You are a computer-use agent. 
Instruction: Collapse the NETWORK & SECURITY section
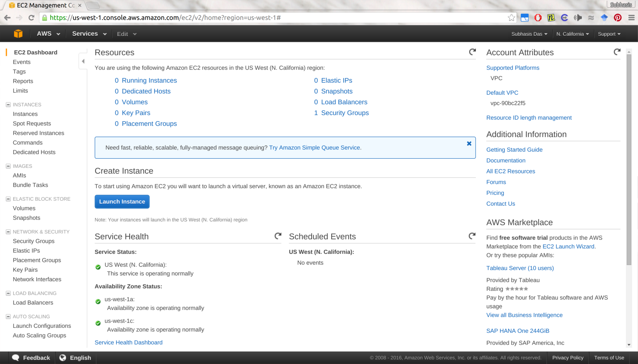click(x=8, y=232)
